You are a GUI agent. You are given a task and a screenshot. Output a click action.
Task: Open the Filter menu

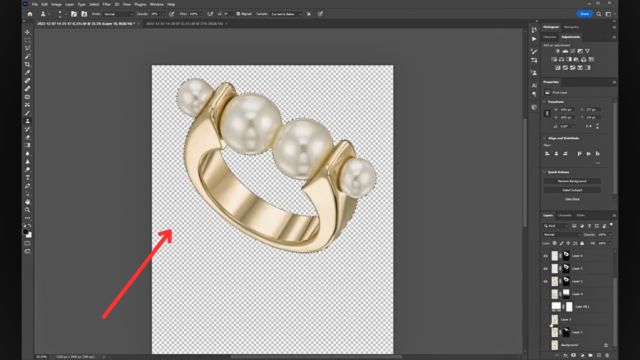tap(107, 4)
